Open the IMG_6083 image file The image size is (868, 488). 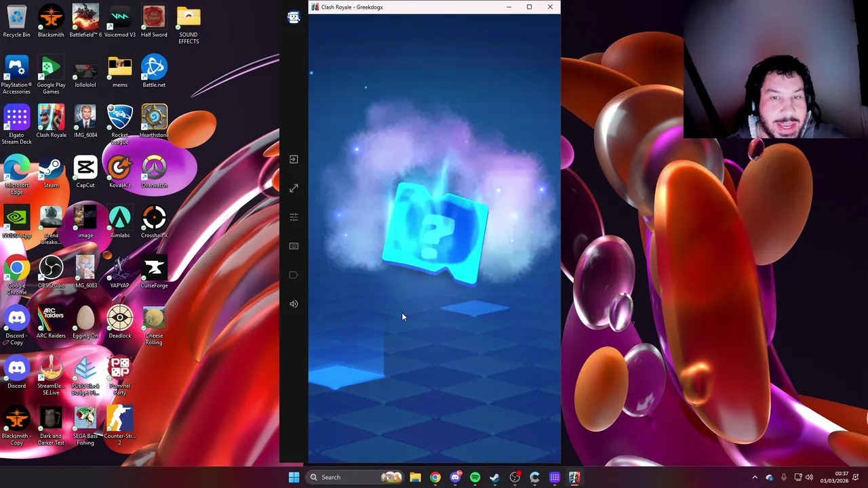(85, 273)
